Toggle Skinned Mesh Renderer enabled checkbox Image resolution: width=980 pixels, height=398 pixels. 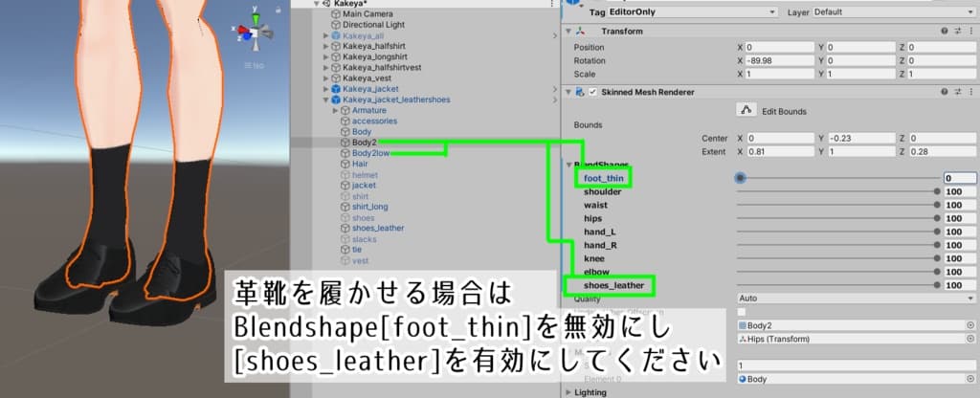592,92
